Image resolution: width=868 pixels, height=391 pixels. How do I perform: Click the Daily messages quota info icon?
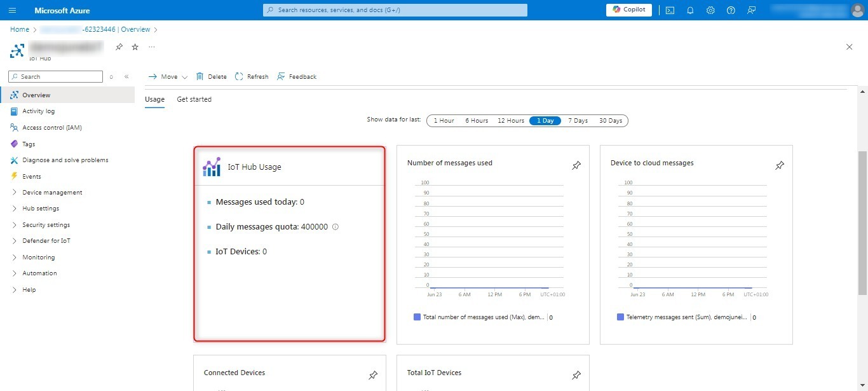coord(336,227)
